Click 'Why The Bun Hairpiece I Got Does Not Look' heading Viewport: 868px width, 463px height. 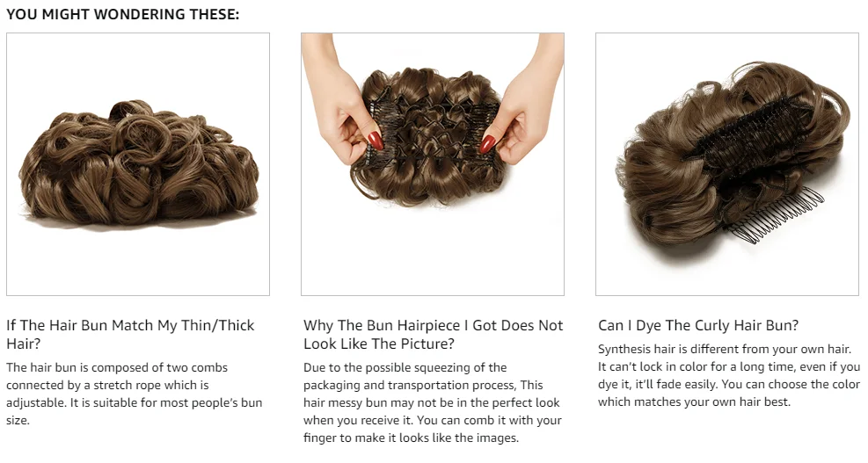(433, 334)
